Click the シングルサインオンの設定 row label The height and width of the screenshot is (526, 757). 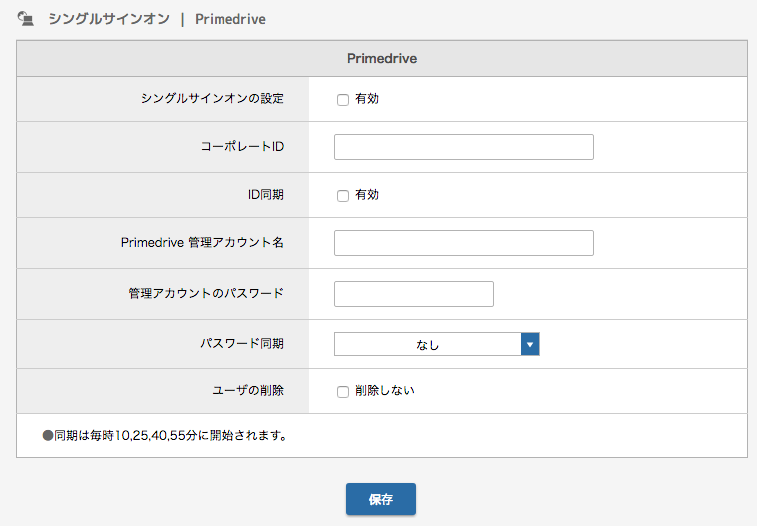pyautogui.click(x=212, y=99)
